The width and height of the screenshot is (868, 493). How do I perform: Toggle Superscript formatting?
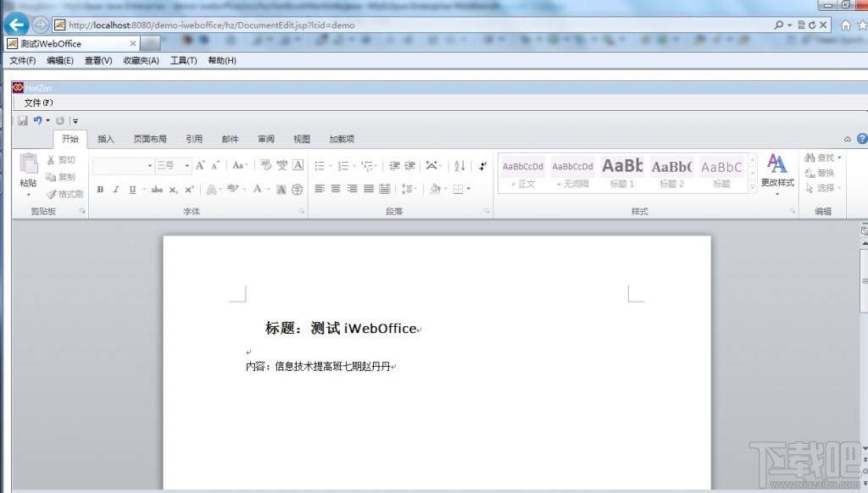pos(189,189)
